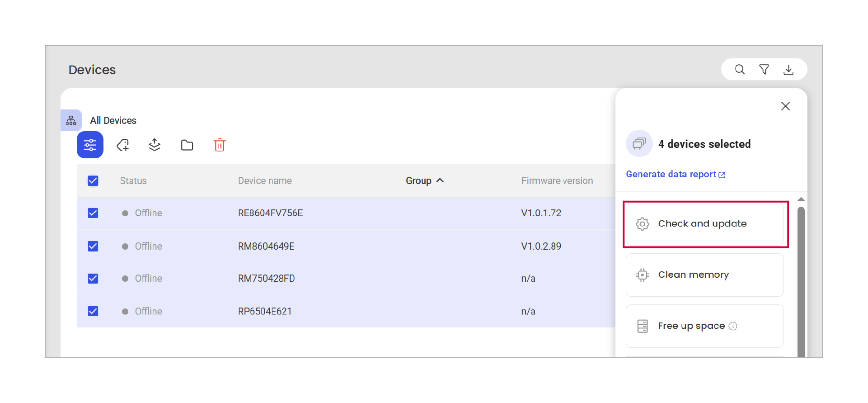Click the red trash delete icon

click(220, 145)
